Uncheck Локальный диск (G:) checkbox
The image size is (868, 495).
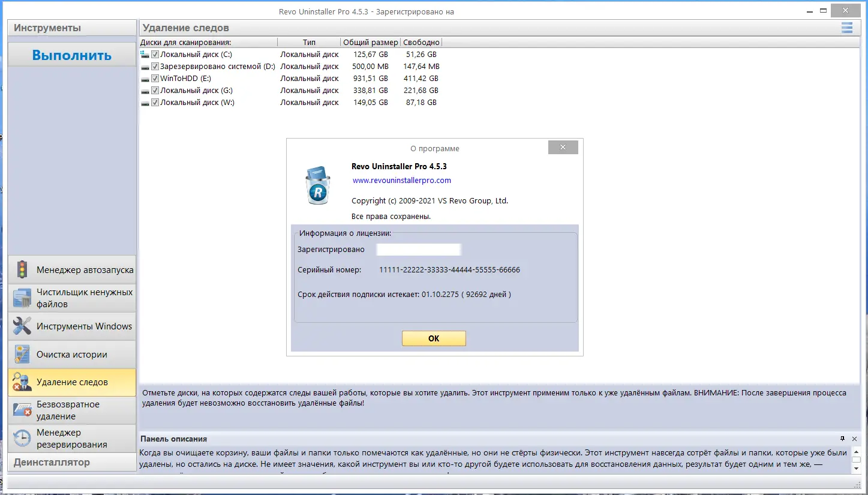tap(155, 91)
